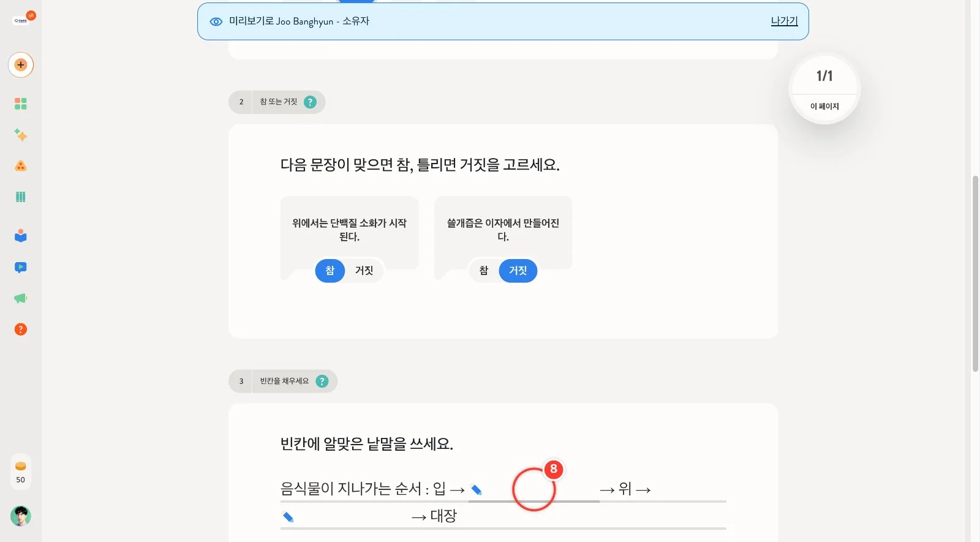The height and width of the screenshot is (542, 980).
Task: Click the pencil icon before → 대장
Action: (x=288, y=517)
